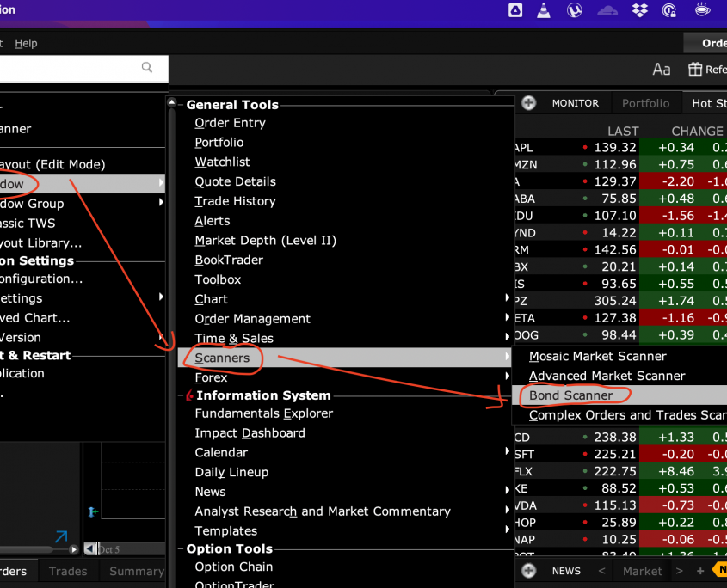This screenshot has width=727, height=588.
Task: Expand the News submenu arrow
Action: click(x=507, y=492)
